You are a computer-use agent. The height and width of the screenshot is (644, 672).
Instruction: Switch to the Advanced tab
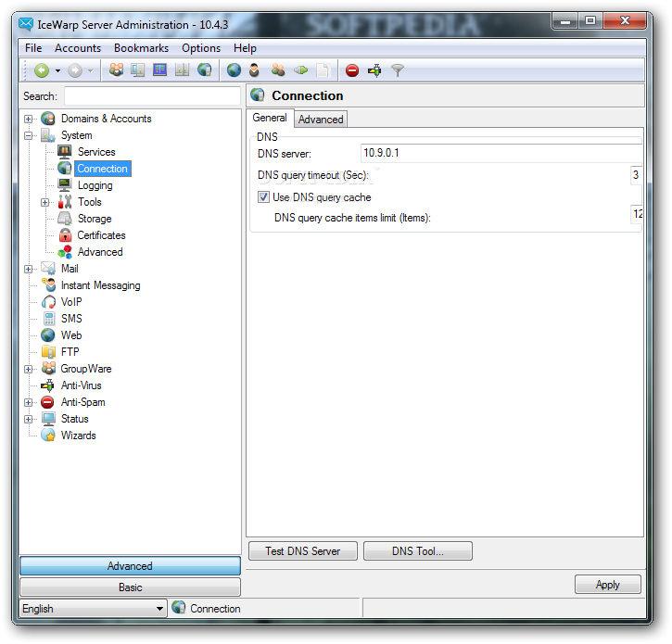321,120
